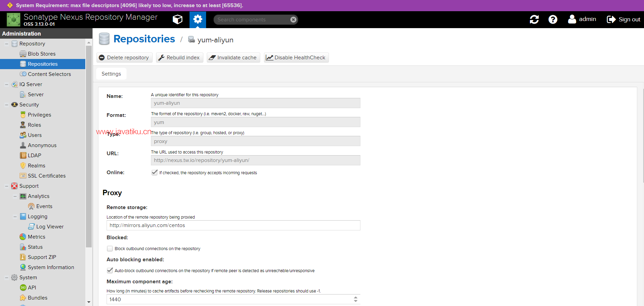This screenshot has height=306, width=644.
Task: Collapse the Repository tree node
Action: pos(6,44)
